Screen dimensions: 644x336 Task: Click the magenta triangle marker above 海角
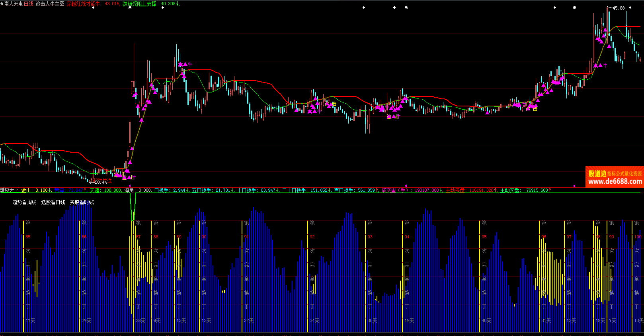click(129, 186)
